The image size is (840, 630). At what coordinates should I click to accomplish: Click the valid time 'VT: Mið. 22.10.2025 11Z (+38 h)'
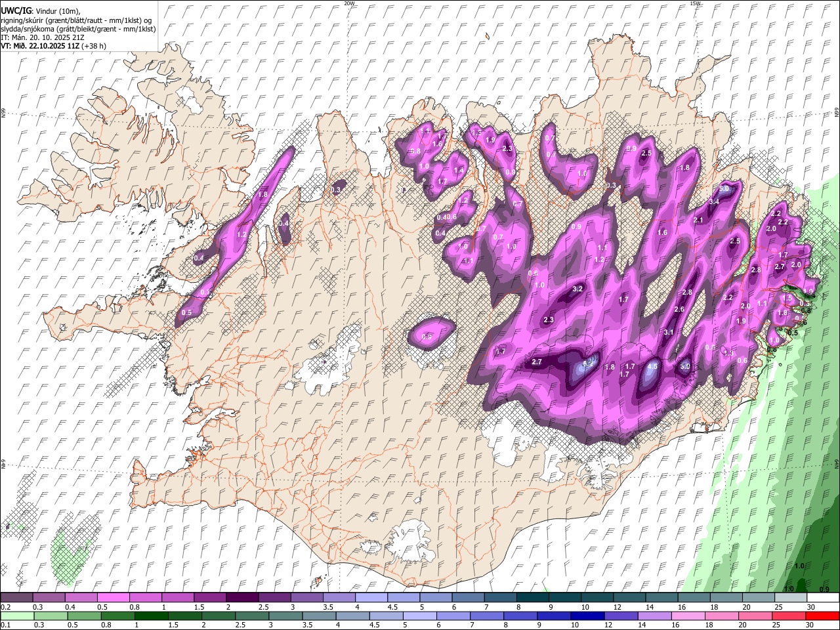click(x=53, y=46)
